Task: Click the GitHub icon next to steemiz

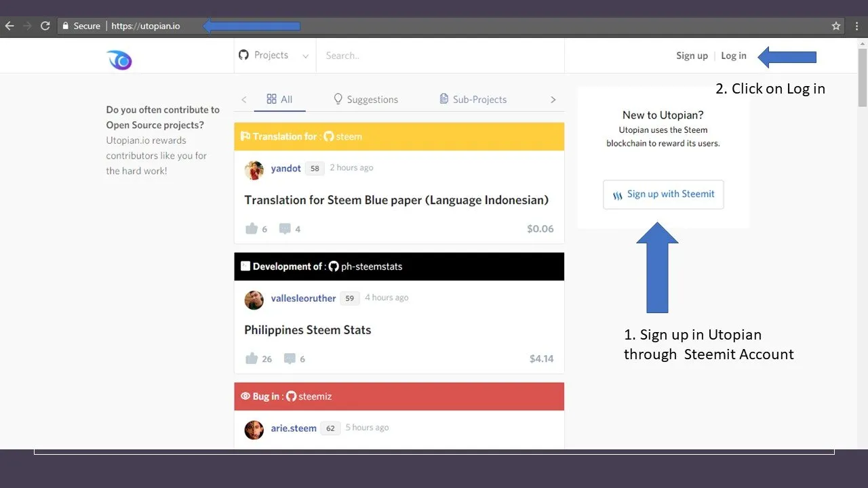Action: [291, 396]
